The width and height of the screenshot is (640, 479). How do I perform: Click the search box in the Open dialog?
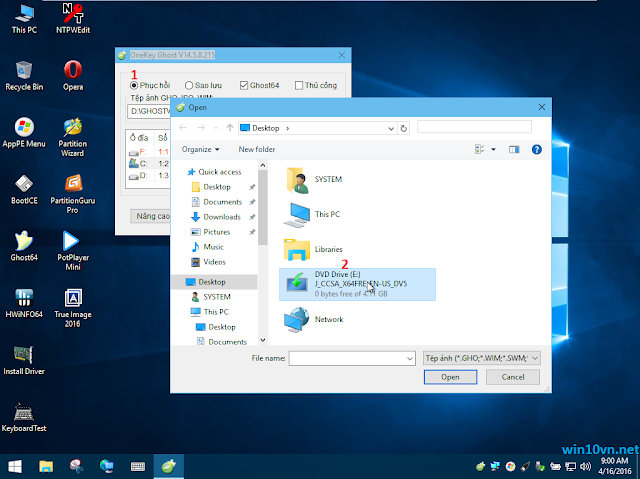click(x=474, y=127)
